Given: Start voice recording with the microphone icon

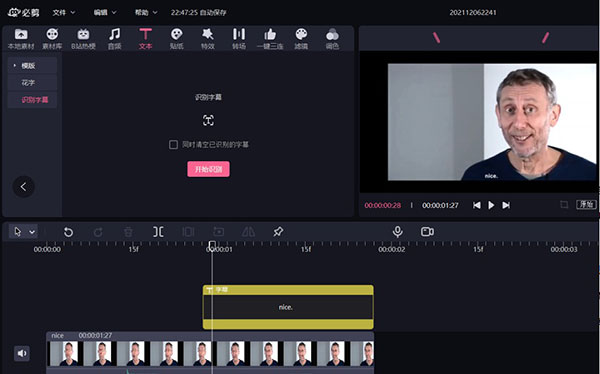Looking at the screenshot, I should (398, 232).
